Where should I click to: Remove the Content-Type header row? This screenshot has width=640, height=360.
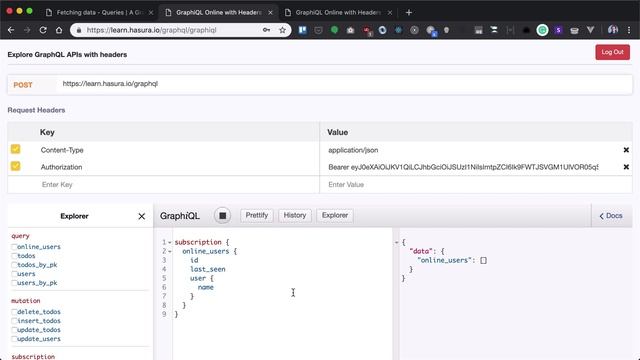626,150
